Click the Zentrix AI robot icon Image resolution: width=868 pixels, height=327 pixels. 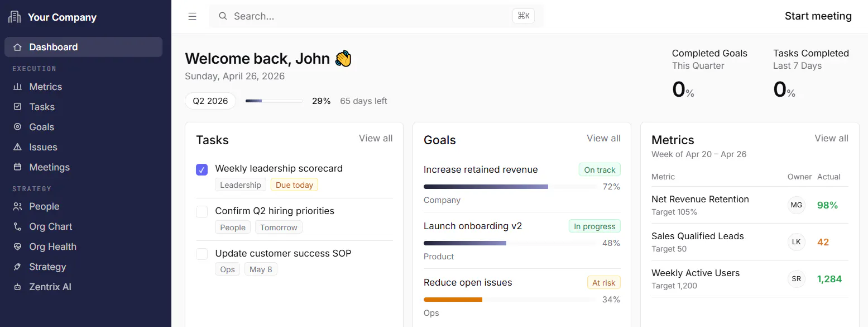click(x=17, y=287)
